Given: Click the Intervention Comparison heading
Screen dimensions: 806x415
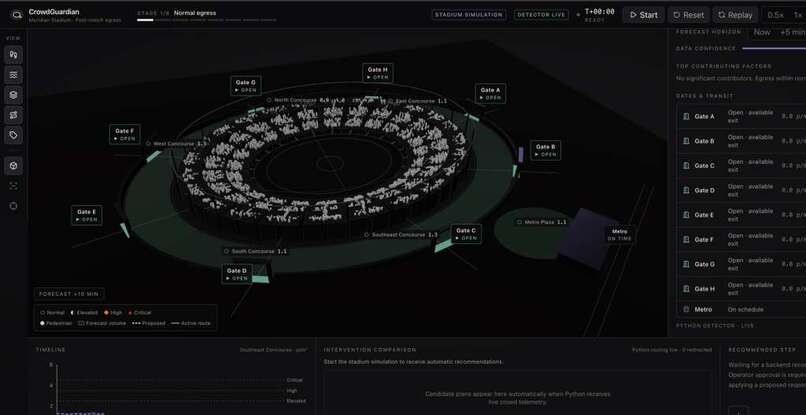Looking at the screenshot, I should [x=370, y=350].
